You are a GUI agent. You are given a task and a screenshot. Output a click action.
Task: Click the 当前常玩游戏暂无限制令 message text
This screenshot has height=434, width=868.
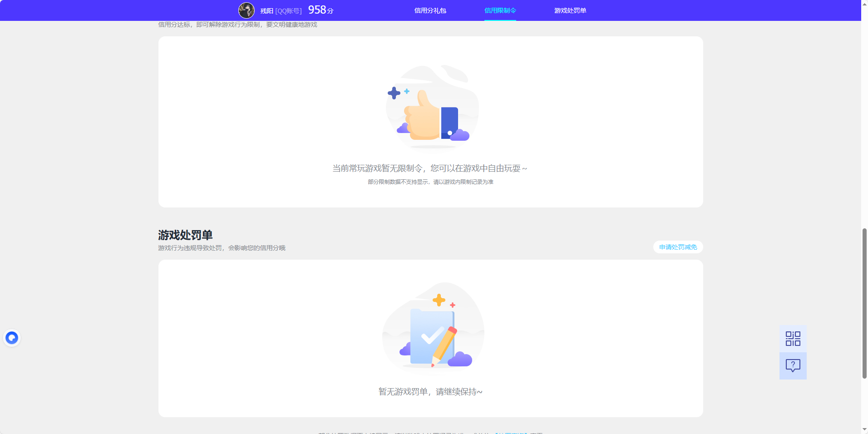coord(429,168)
